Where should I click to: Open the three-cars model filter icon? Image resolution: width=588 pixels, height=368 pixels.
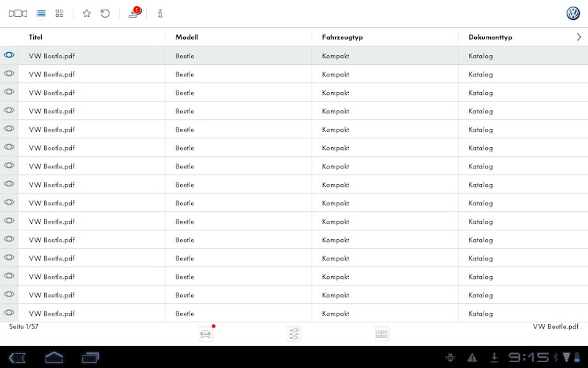294,334
